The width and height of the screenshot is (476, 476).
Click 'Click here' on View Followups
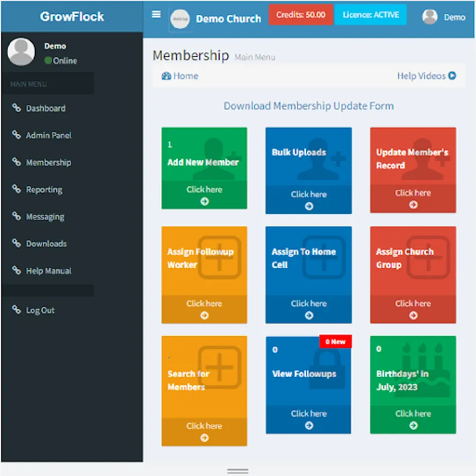coord(309,414)
